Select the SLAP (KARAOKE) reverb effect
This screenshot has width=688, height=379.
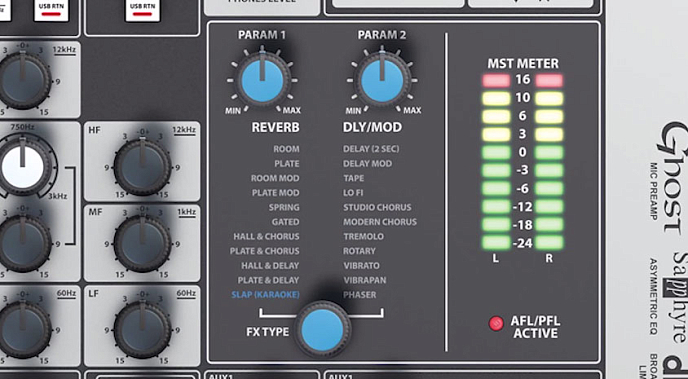(x=265, y=294)
